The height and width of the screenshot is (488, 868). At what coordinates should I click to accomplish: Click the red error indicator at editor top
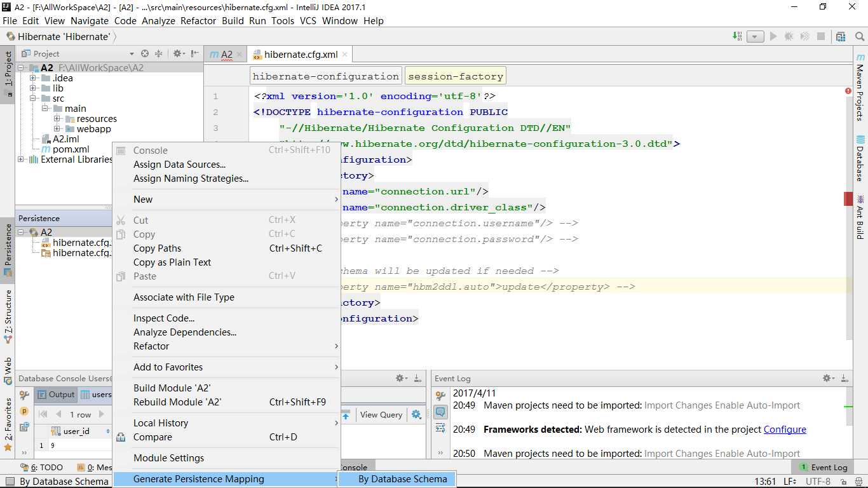coord(848,91)
